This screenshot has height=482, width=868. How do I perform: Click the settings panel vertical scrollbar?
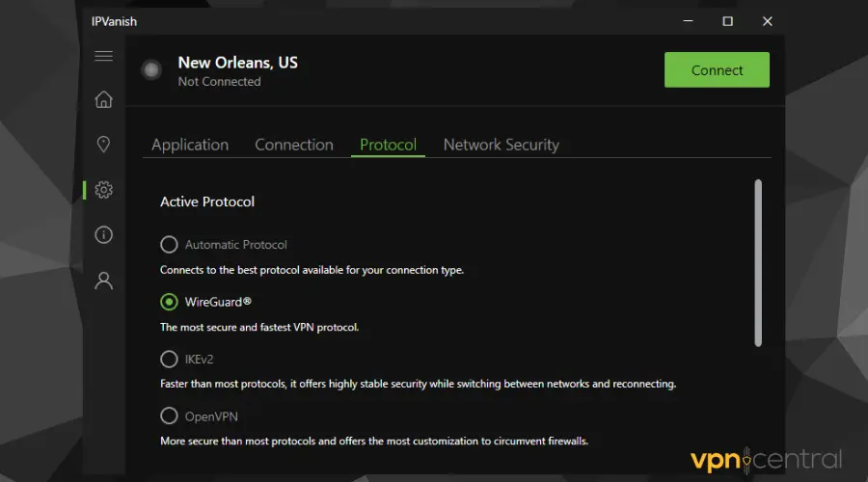tap(758, 262)
